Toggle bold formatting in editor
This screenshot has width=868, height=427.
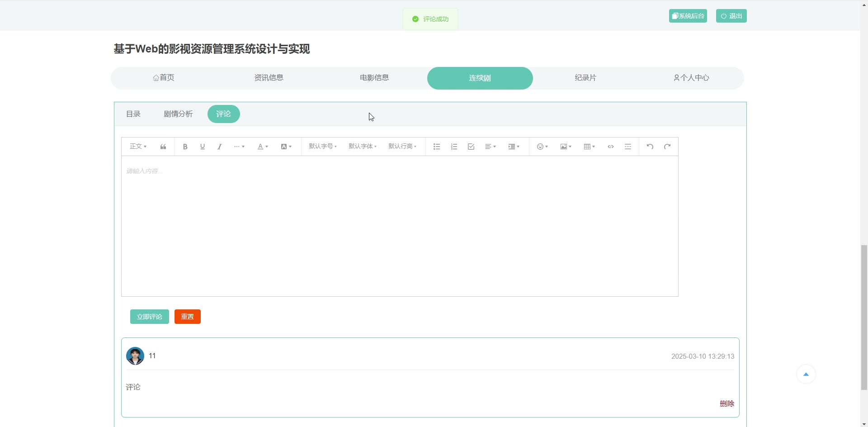point(185,147)
